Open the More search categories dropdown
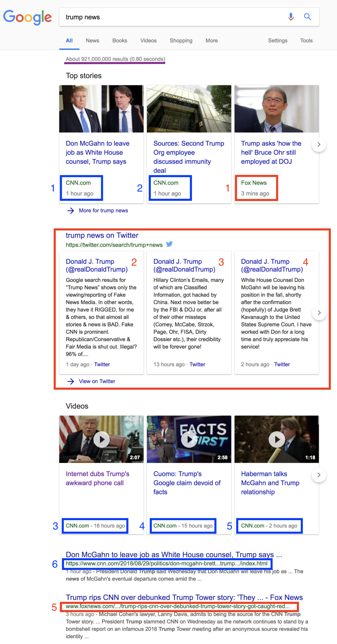 click(x=211, y=41)
